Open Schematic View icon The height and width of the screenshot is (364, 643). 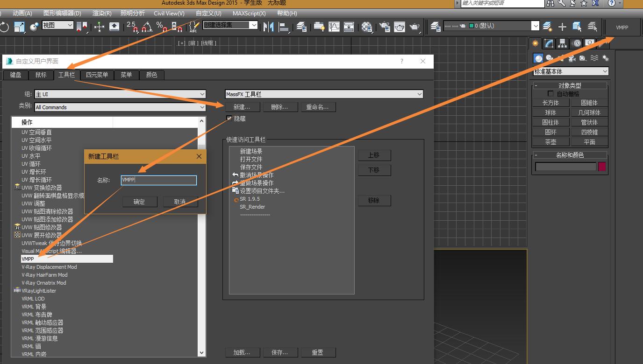click(349, 27)
